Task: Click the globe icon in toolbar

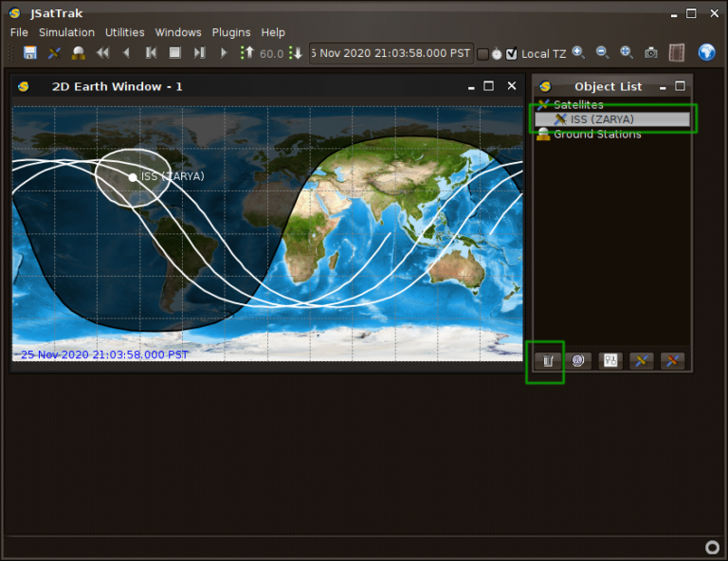Action: (706, 52)
